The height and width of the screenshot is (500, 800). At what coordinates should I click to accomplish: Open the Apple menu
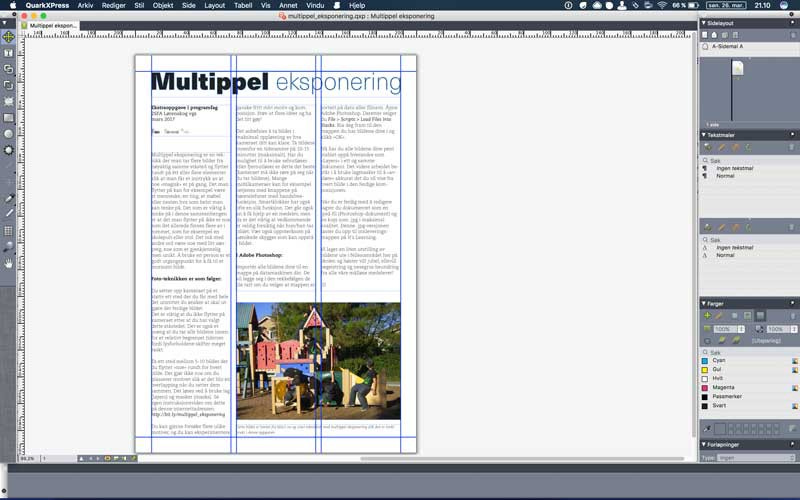click(13, 5)
